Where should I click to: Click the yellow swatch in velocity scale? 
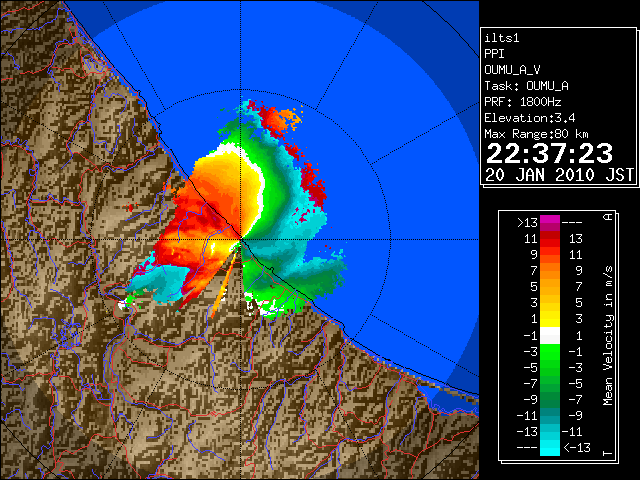tap(550, 319)
